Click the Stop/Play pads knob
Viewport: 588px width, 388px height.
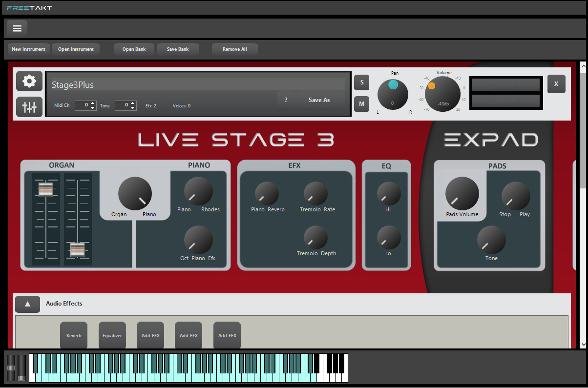point(516,196)
